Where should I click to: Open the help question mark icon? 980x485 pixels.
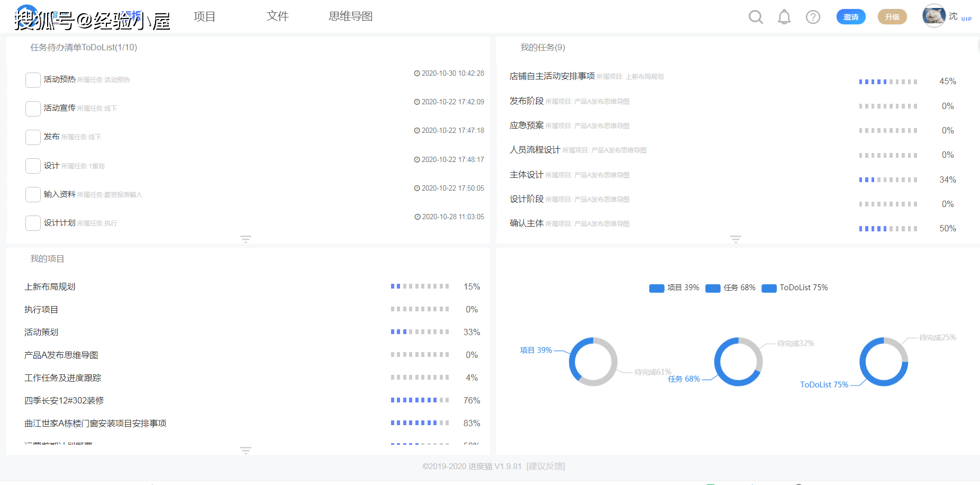[x=813, y=17]
